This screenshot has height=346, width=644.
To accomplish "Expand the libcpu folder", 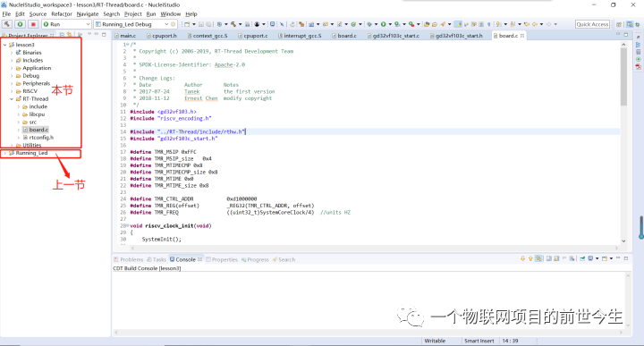I will [19, 114].
